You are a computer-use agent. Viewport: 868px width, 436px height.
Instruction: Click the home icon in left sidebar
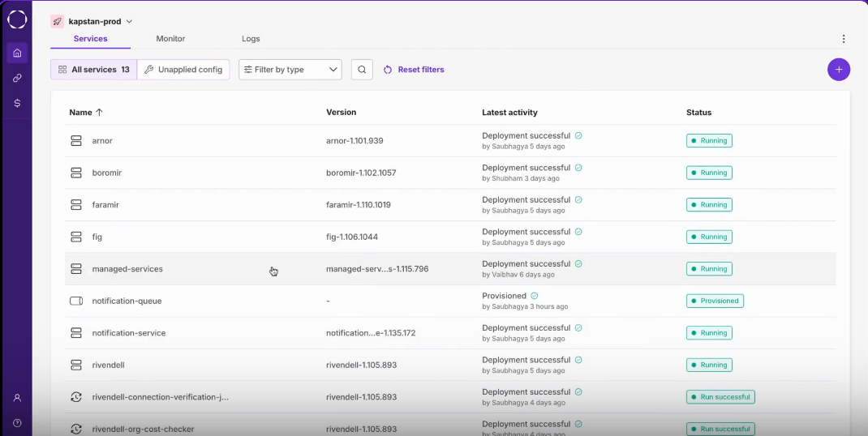[17, 53]
